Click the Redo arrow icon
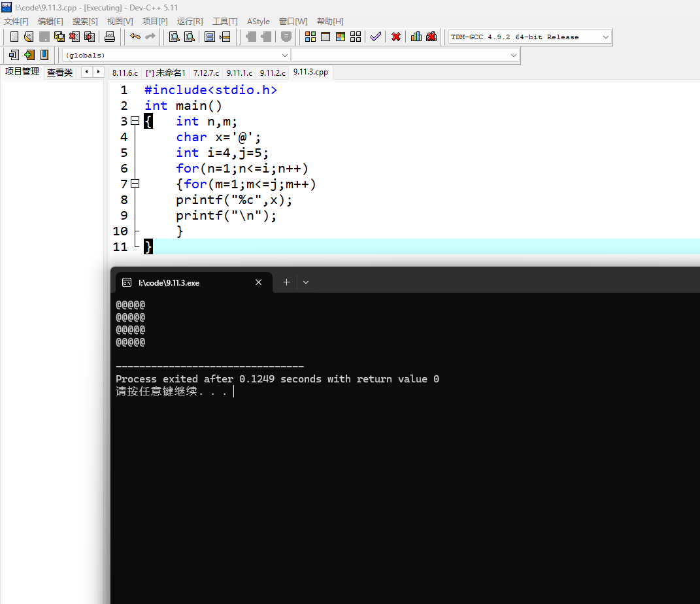 pyautogui.click(x=150, y=37)
